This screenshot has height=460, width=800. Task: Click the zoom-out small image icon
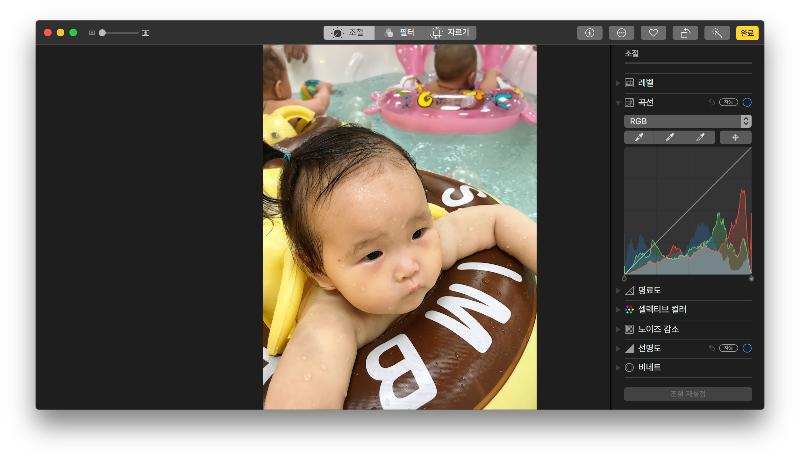pyautogui.click(x=92, y=33)
